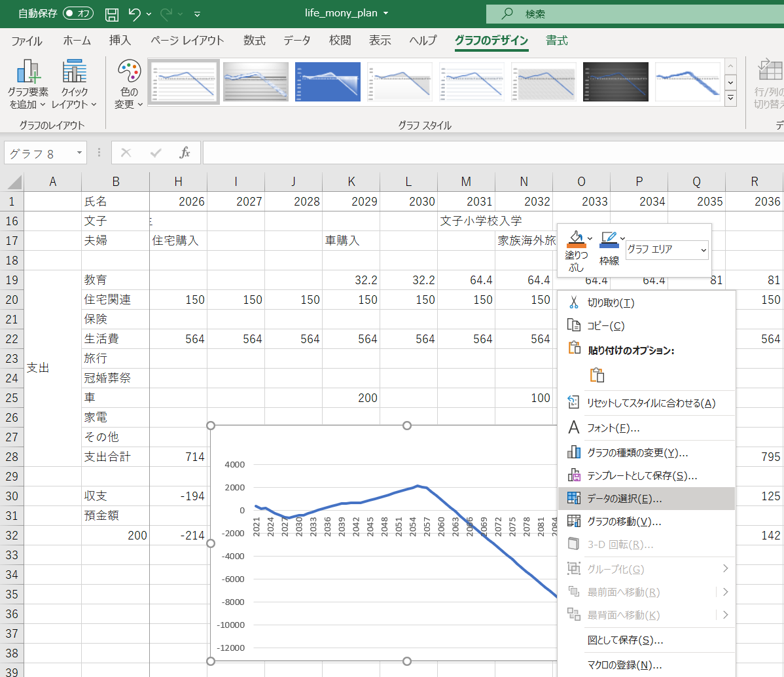Click the formula bar cancel X icon
The height and width of the screenshot is (677, 784).
[x=126, y=153]
